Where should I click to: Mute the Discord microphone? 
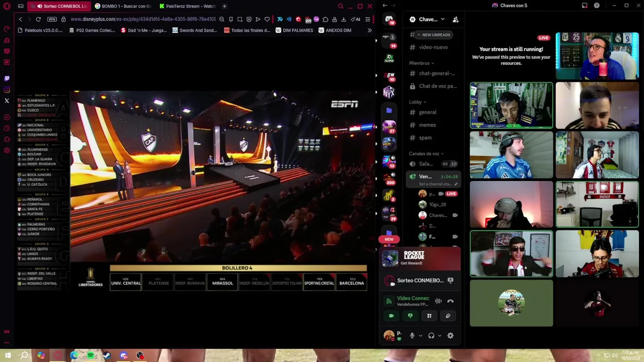click(x=412, y=335)
